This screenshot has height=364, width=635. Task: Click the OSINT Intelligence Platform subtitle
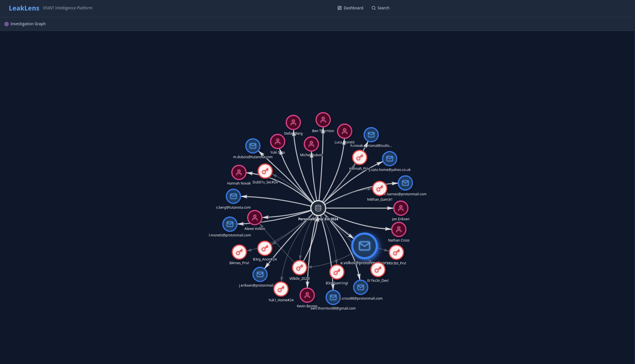point(67,8)
